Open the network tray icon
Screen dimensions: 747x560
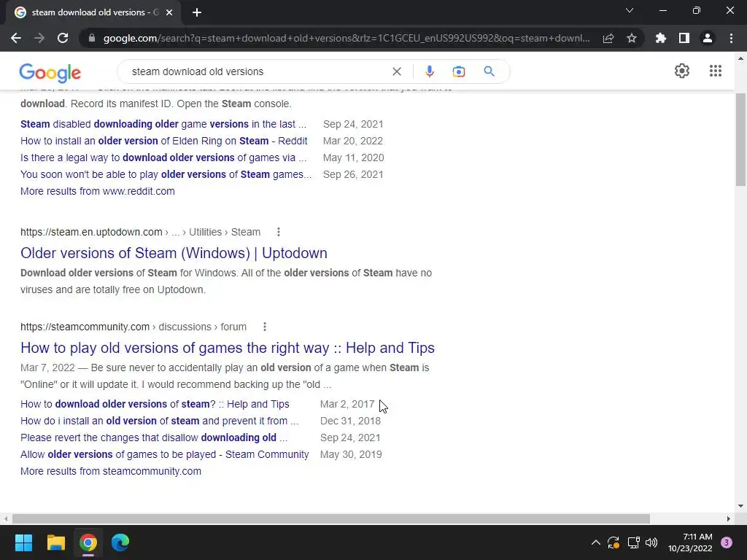pos(633,542)
